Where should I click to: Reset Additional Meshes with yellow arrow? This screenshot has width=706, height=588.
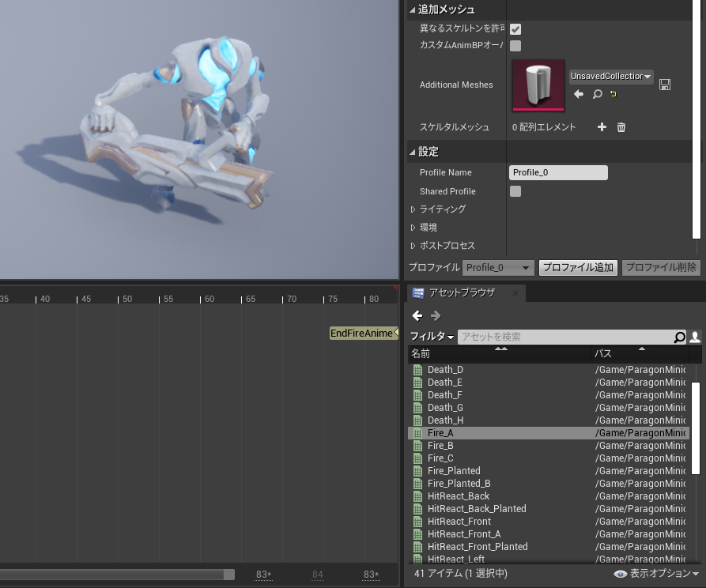click(614, 93)
